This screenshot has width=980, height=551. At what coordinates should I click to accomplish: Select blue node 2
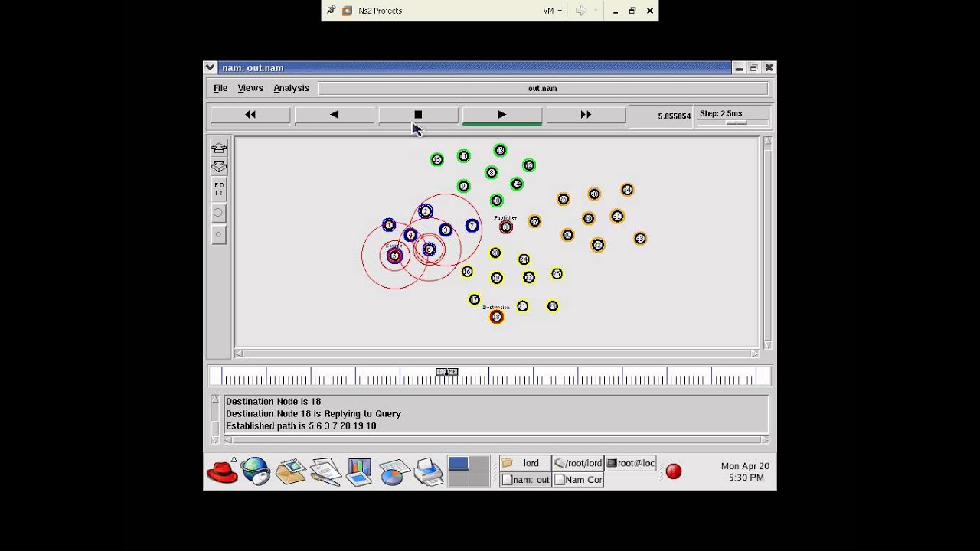click(426, 211)
